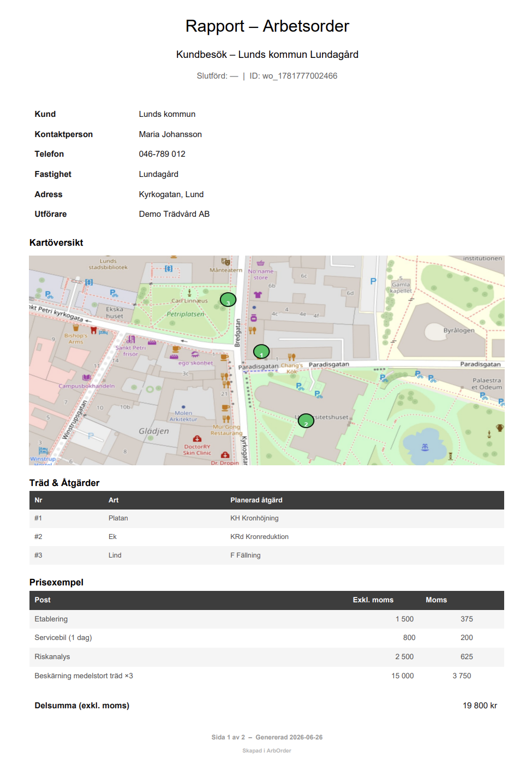Click the map overview thumbnail
532x764 pixels.
pyautogui.click(x=267, y=360)
